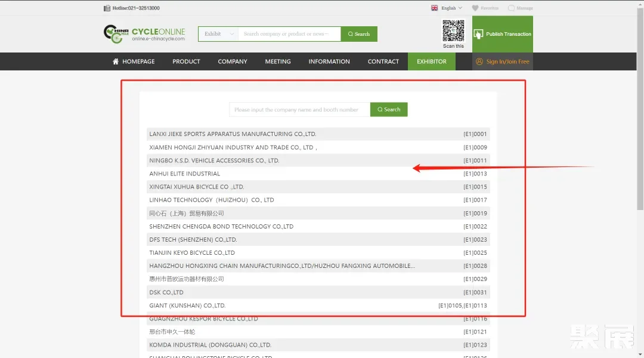Open the PRODUCT menu
The width and height of the screenshot is (644, 358).
point(186,61)
